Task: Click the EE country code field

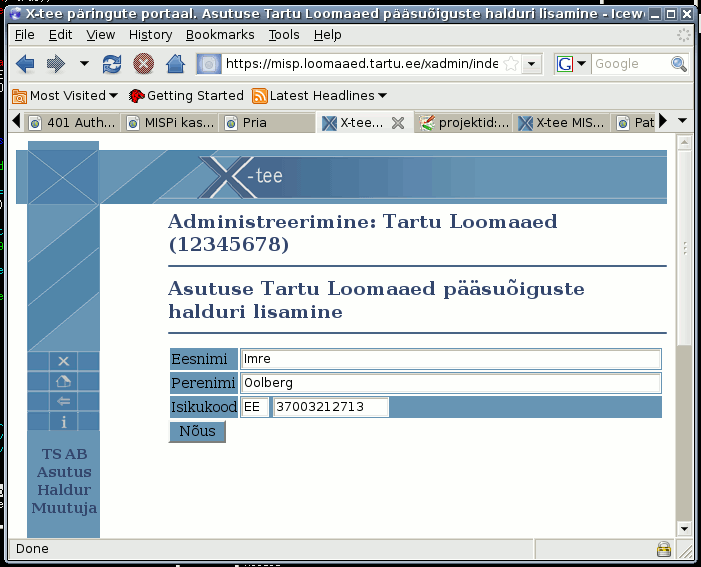Action: coord(255,407)
